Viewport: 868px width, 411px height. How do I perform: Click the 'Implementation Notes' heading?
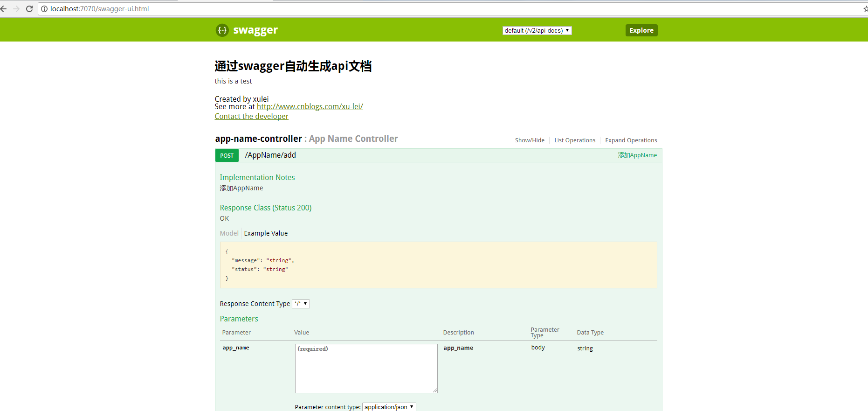pyautogui.click(x=257, y=177)
